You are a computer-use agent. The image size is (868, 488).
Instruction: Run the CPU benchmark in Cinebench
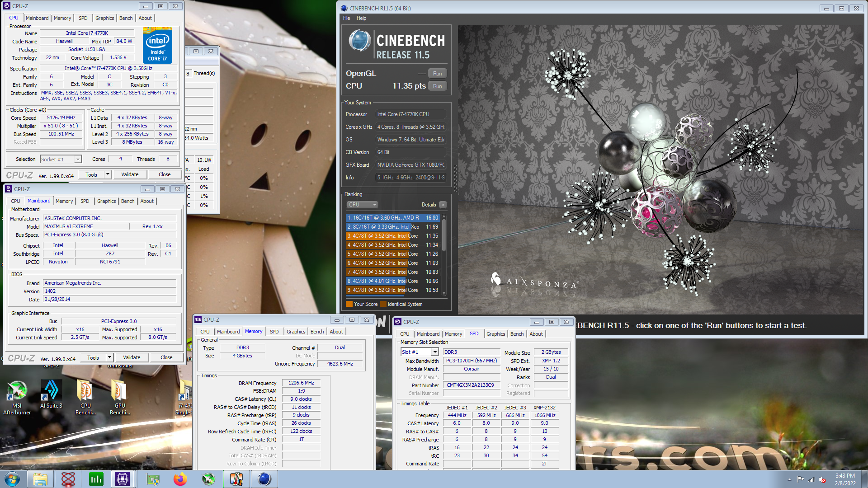(437, 86)
